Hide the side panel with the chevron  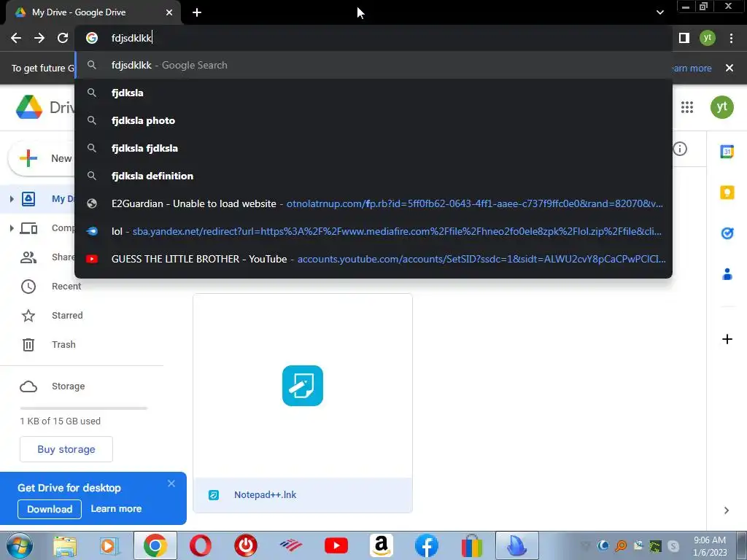point(727,510)
